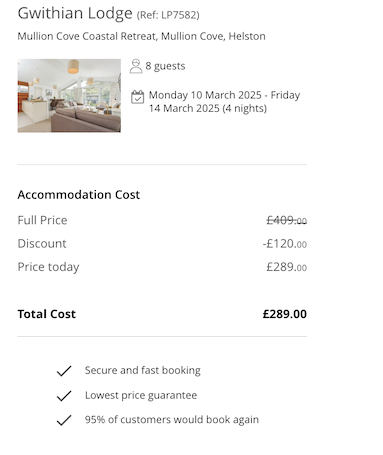This screenshot has height=455, width=383.
Task: Click the Monday 10 March 2025 date range
Action: pos(224,102)
